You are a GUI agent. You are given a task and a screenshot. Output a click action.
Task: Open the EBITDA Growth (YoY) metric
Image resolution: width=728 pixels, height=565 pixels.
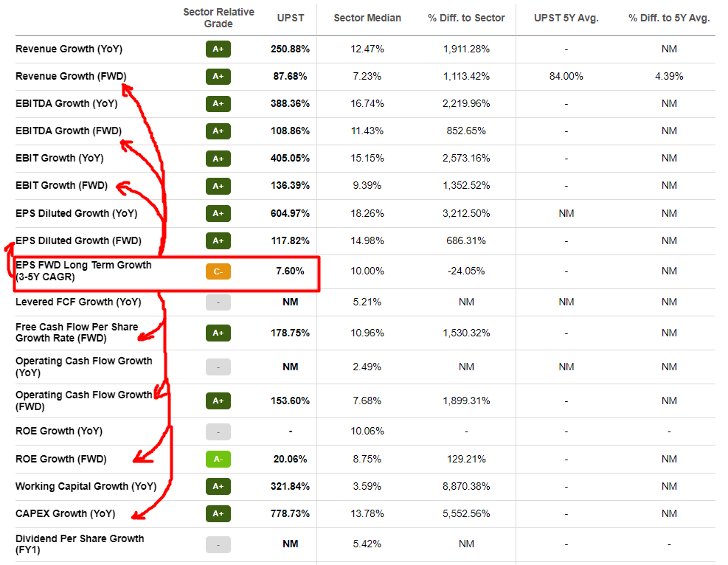pos(66,104)
